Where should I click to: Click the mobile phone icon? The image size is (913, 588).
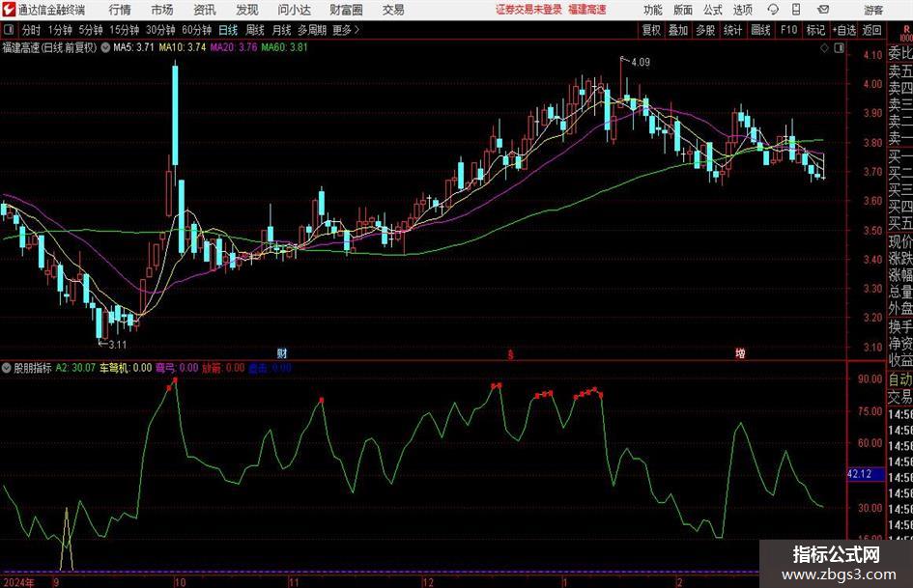click(796, 10)
